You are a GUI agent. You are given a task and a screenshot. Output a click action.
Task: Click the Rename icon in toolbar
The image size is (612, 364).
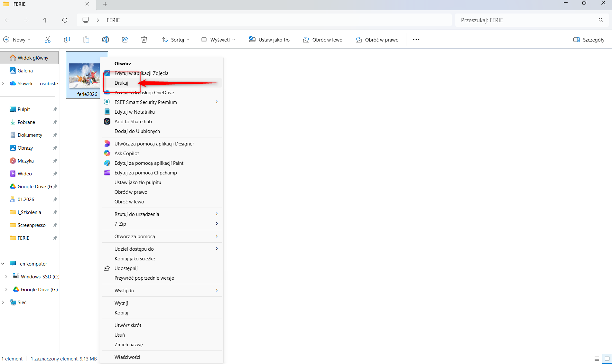point(106,40)
